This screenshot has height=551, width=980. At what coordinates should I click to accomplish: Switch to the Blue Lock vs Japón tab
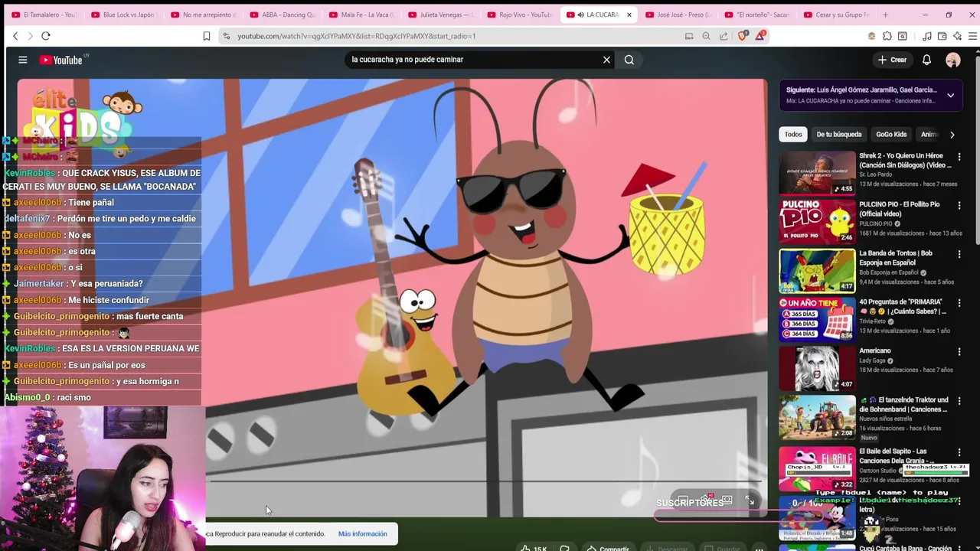[x=123, y=15]
